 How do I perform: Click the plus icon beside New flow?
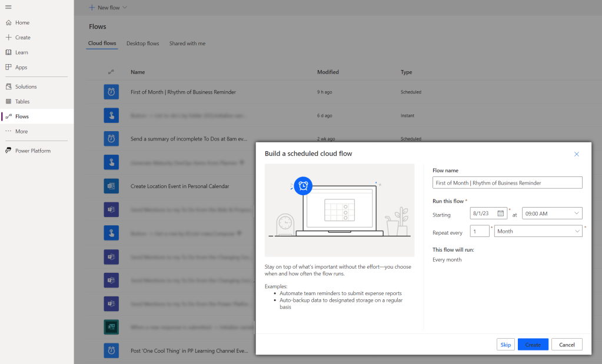coord(92,7)
